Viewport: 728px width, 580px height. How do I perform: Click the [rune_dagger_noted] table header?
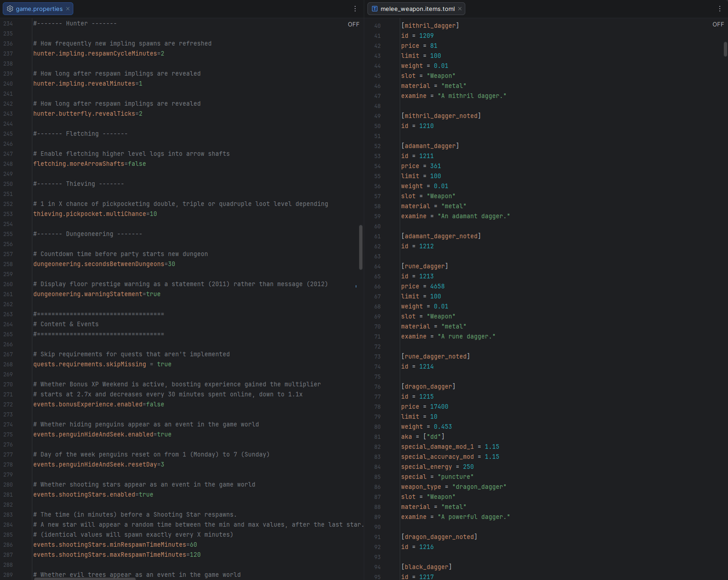coord(435,357)
